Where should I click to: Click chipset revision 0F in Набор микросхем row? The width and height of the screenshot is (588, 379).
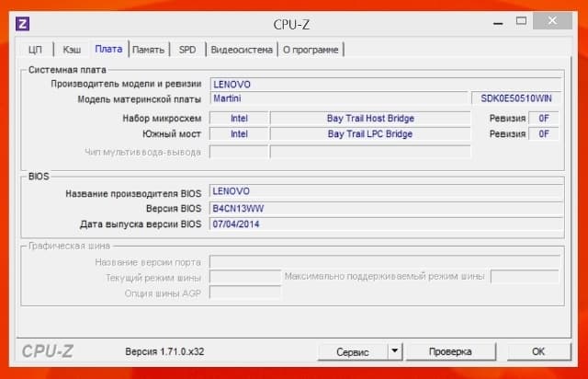544,119
